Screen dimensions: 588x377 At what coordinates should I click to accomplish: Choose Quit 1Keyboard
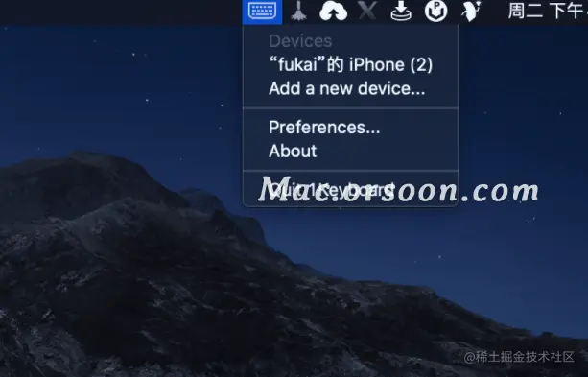350,190
